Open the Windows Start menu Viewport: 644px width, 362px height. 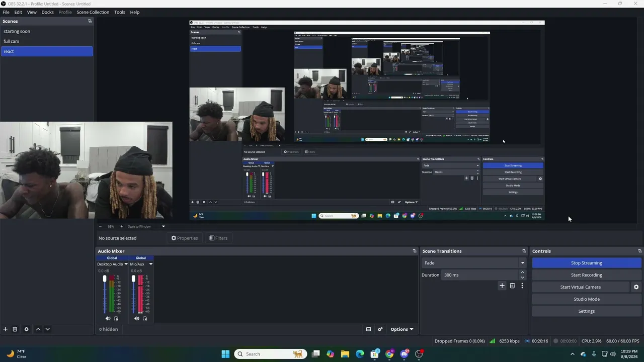coord(225,354)
